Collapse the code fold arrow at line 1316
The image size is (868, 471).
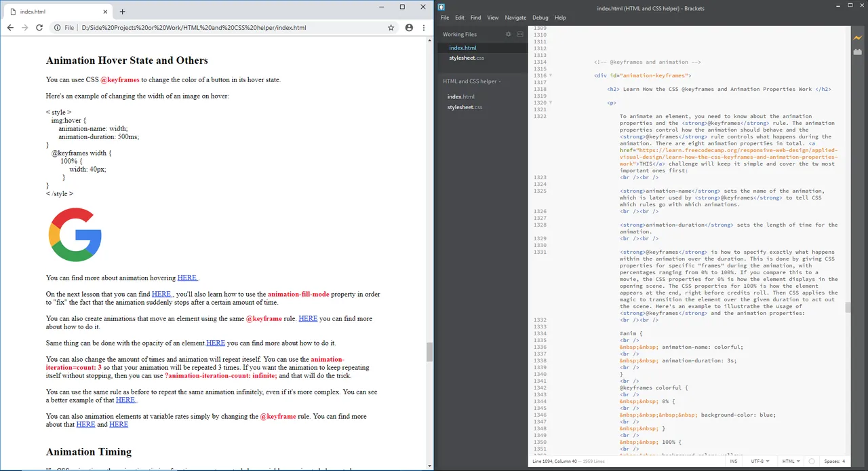pos(551,75)
